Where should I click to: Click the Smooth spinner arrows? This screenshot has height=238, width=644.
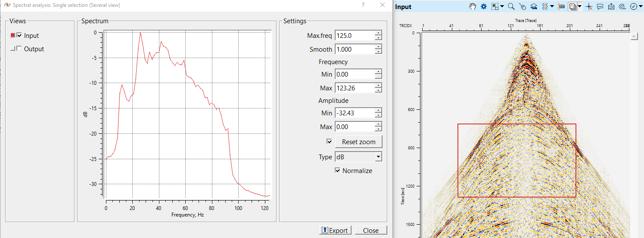tap(378, 49)
